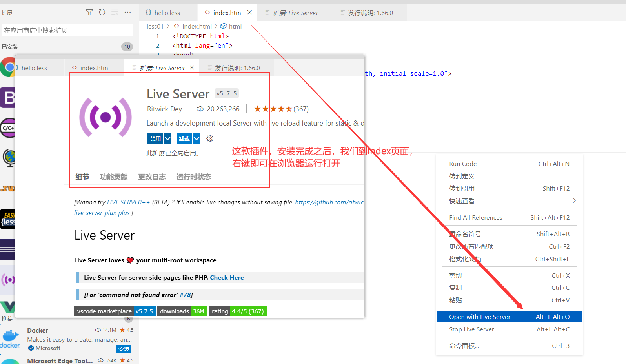Switch to the 运行时状态 tab
Screen dimensions: 626x364
coord(193,177)
